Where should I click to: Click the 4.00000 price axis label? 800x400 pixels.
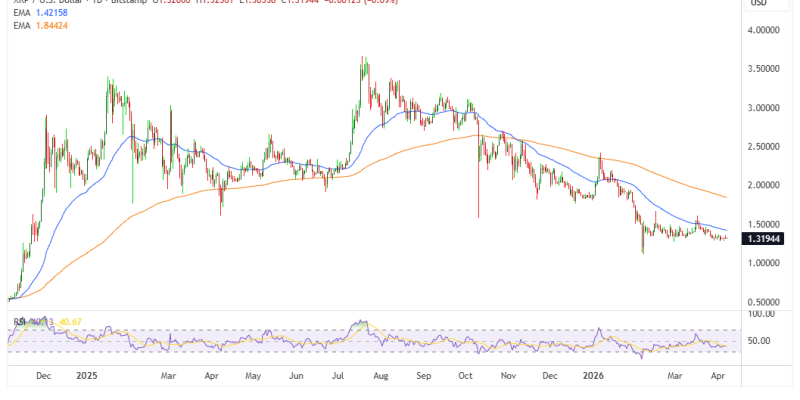point(763,31)
